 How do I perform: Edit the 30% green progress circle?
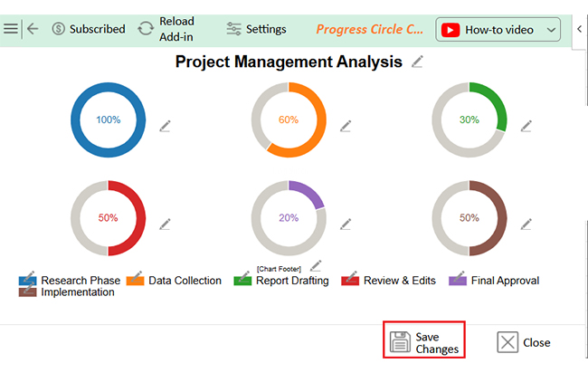526,126
